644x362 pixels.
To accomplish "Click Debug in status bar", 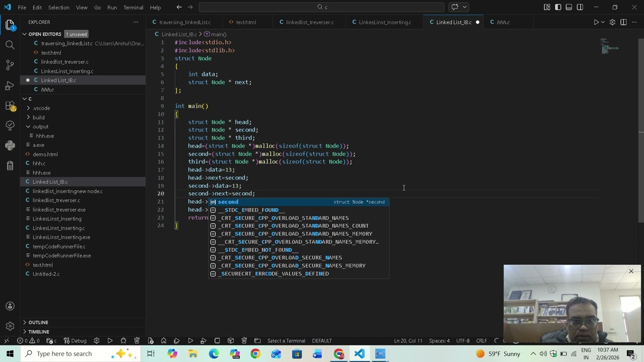I will (x=75, y=341).
